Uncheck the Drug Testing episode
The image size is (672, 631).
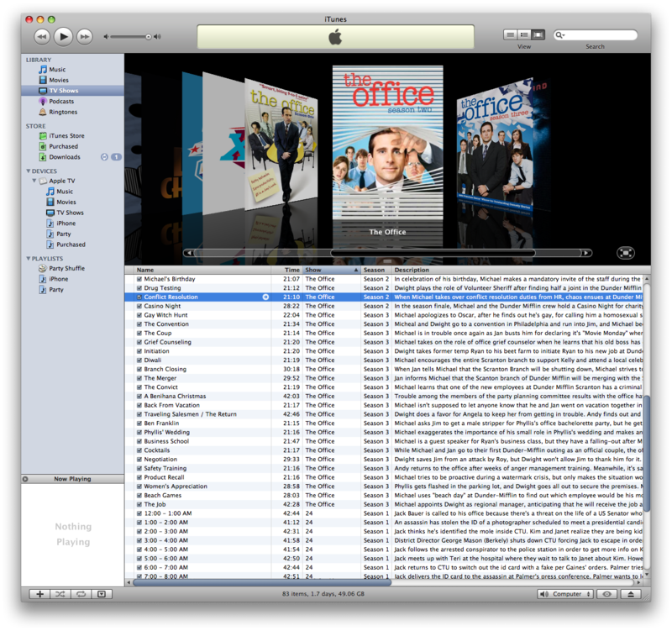[x=139, y=288]
